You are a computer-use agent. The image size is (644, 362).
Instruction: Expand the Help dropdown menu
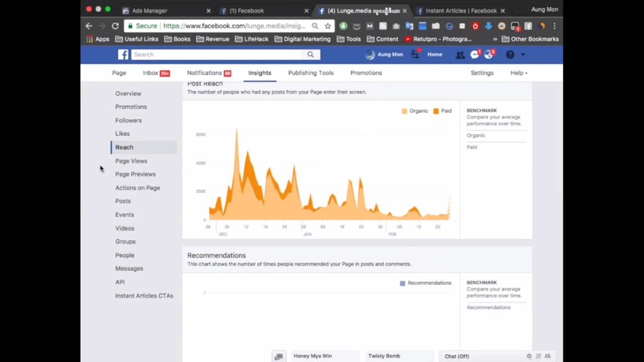coord(519,73)
